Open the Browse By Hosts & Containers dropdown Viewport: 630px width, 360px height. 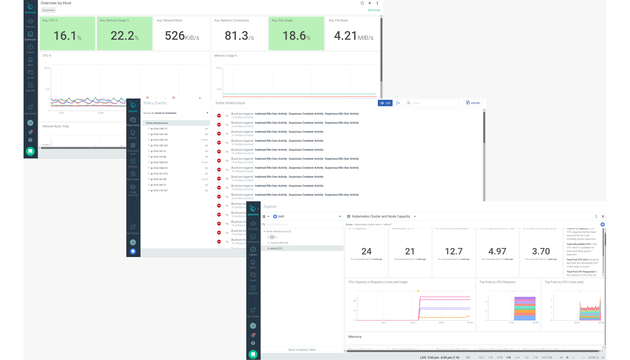pyautogui.click(x=176, y=113)
